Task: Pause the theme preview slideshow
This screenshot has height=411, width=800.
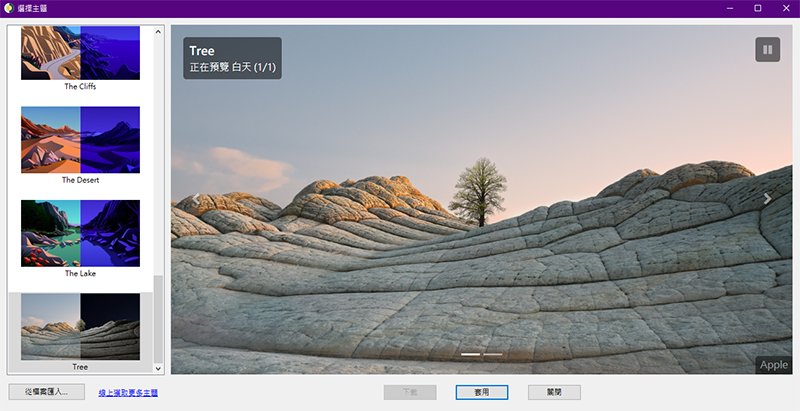Action: 767,49
